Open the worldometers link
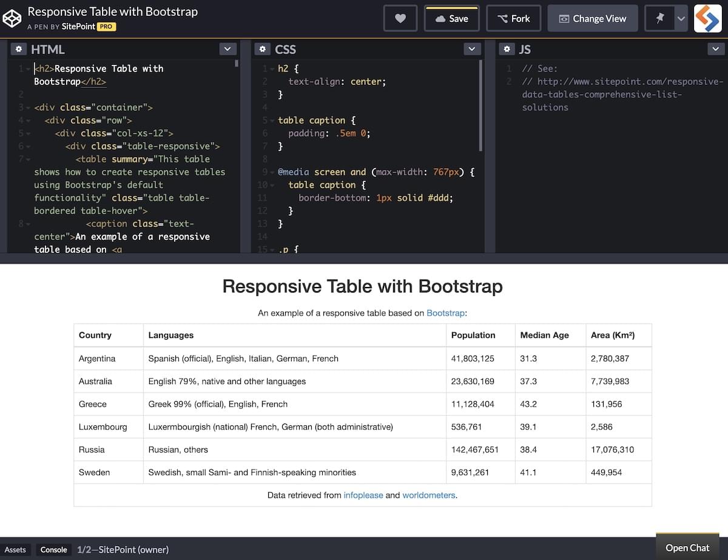The image size is (728, 560). pyautogui.click(x=428, y=495)
